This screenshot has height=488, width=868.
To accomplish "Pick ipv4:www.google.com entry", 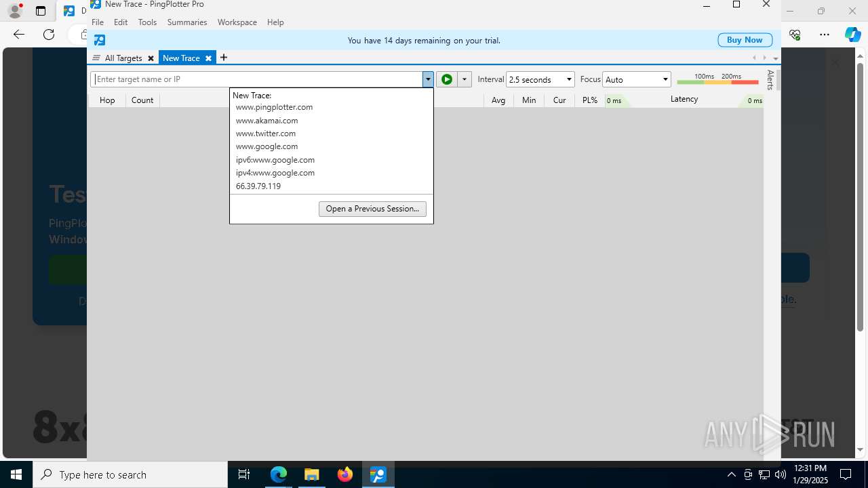I will [275, 173].
